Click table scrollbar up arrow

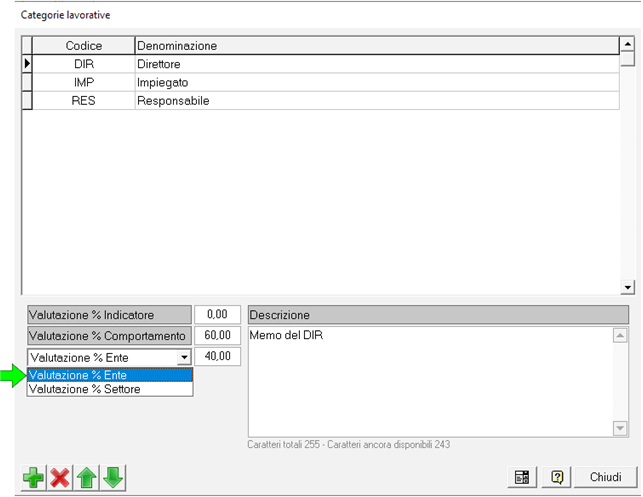[628, 45]
